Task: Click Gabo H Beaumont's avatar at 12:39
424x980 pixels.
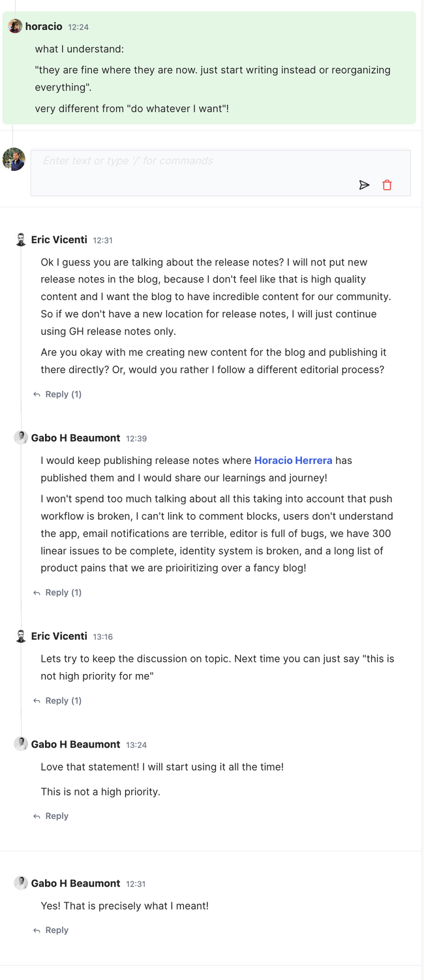Action: point(21,438)
